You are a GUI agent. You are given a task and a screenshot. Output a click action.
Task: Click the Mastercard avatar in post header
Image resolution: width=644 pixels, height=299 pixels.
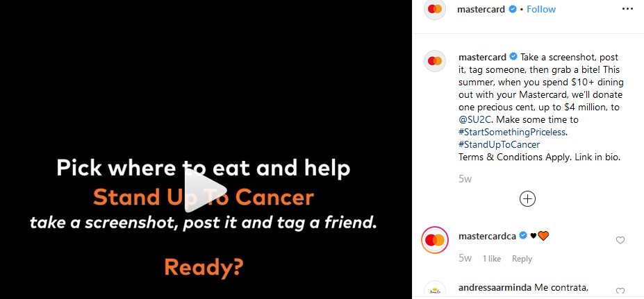(434, 10)
